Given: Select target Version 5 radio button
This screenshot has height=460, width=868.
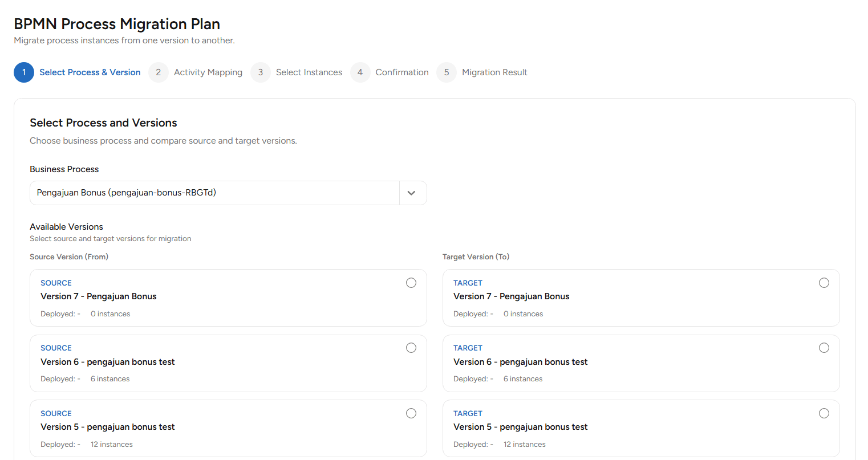Looking at the screenshot, I should pyautogui.click(x=824, y=413).
